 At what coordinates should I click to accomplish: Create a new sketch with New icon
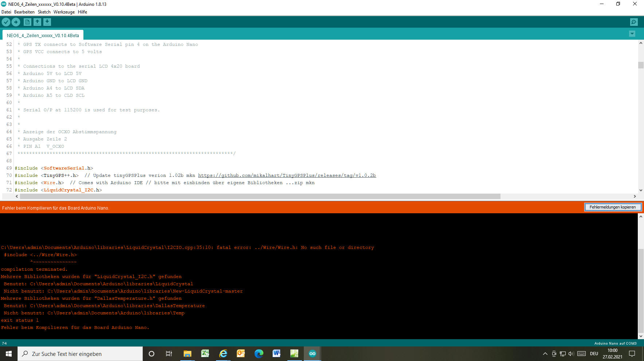[27, 22]
